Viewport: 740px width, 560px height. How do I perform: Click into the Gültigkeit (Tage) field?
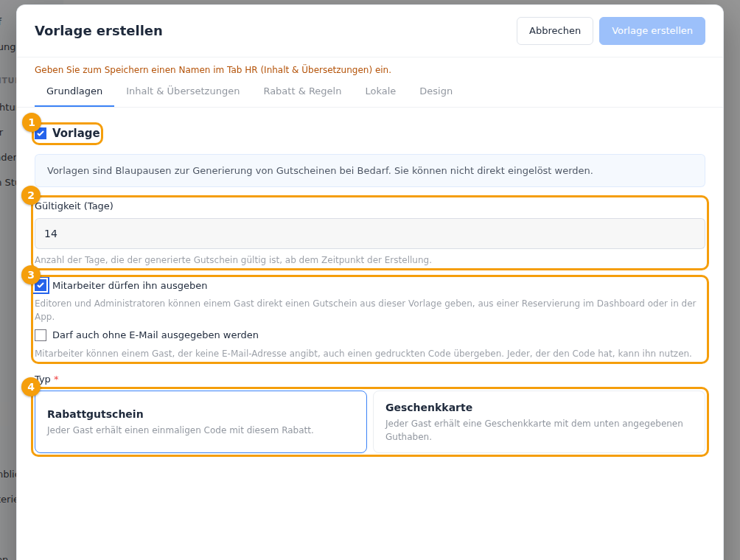[370, 234]
